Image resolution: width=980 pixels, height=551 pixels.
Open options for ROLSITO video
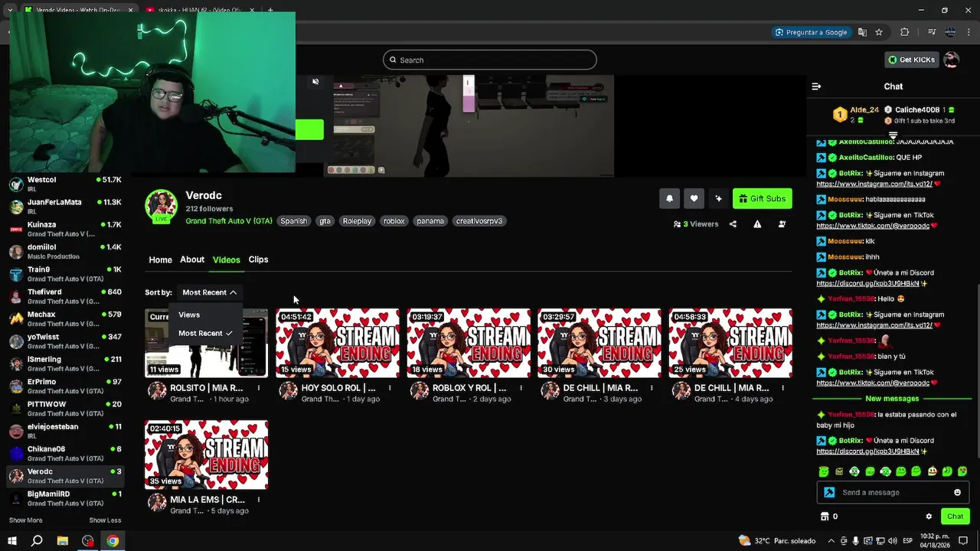tap(258, 388)
